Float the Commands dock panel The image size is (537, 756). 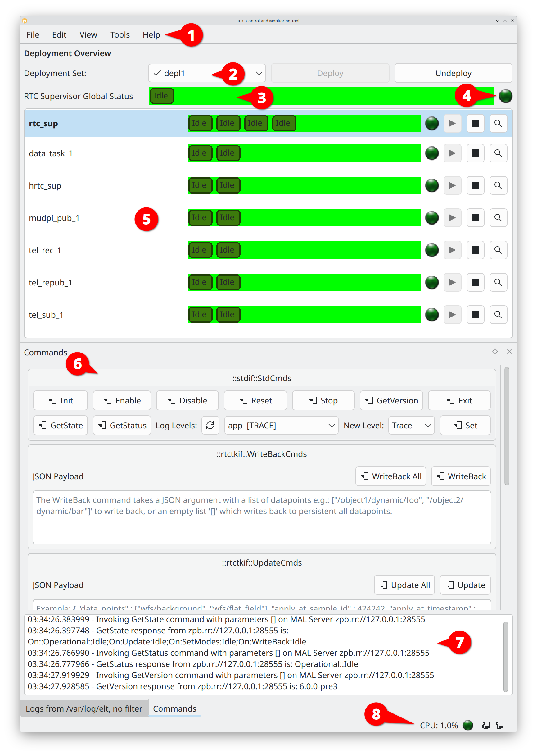coord(495,351)
